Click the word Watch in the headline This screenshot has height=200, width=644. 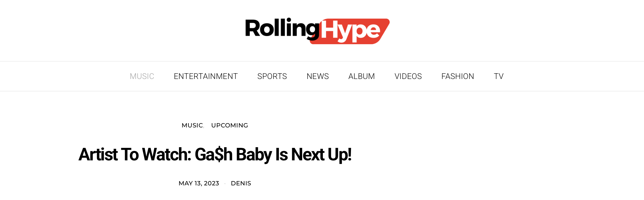pyautogui.click(x=166, y=155)
